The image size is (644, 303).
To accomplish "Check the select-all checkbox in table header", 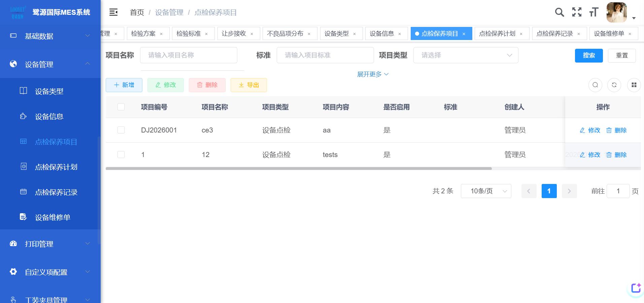I will [x=121, y=107].
